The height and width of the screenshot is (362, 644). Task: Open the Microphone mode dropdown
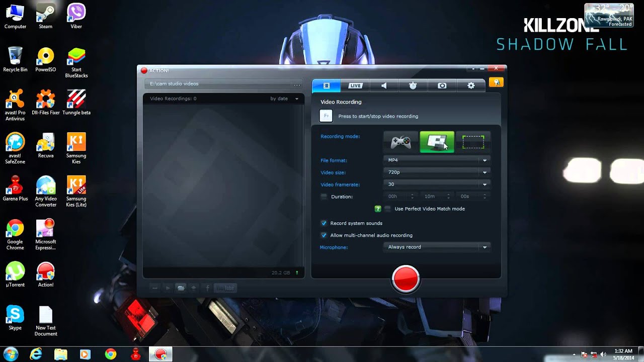pyautogui.click(x=437, y=247)
